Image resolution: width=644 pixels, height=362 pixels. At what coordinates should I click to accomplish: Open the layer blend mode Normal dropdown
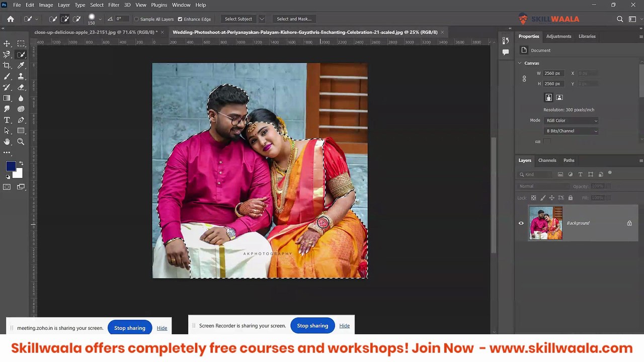tap(543, 187)
